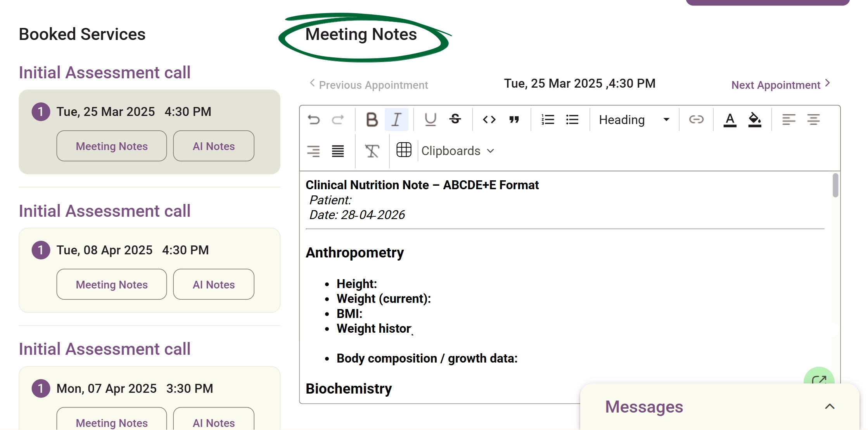The image size is (868, 430).
Task: Insert inline code formatting
Action: pos(489,119)
